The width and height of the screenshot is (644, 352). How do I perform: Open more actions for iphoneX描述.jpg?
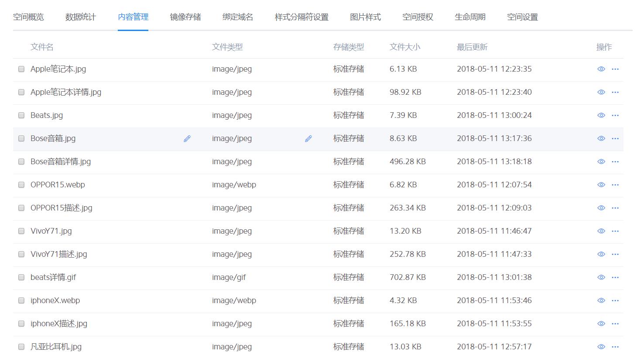coord(615,324)
